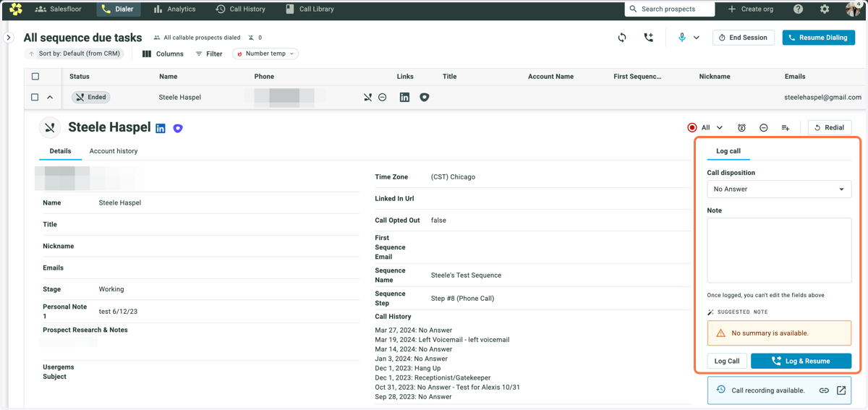Open the LinkedIn icon next to Steele Haspel heading
Screen dimensions: 868x410
click(161, 128)
